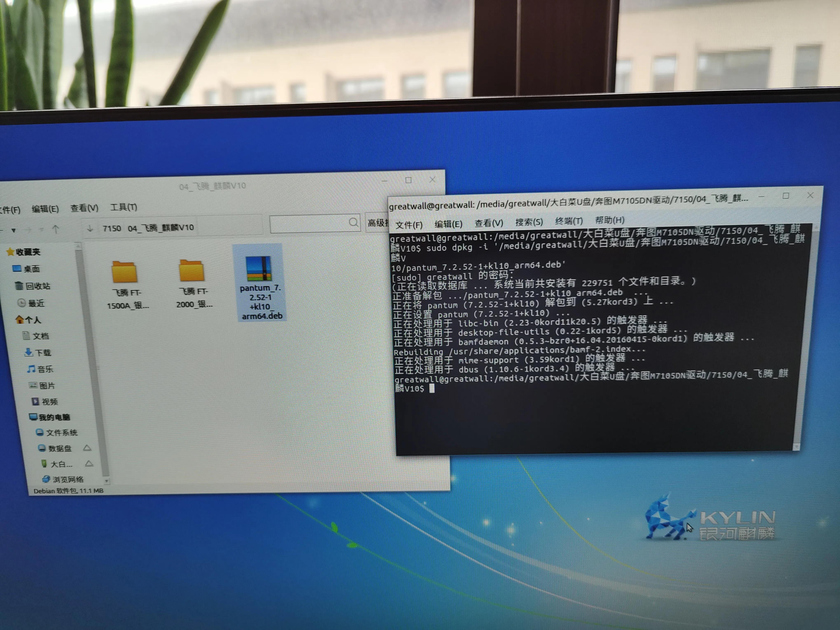Click the 7150 path breadcrumb
Viewport: 840px width, 630px height.
pos(112,228)
